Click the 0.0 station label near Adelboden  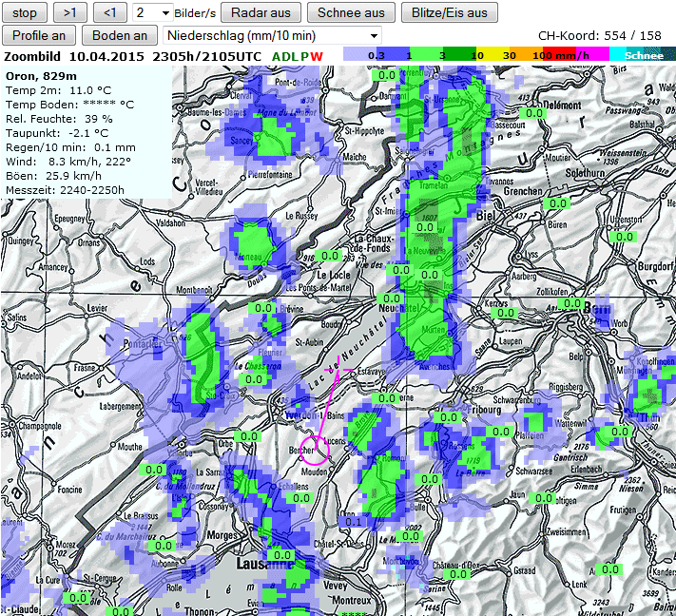(x=610, y=569)
